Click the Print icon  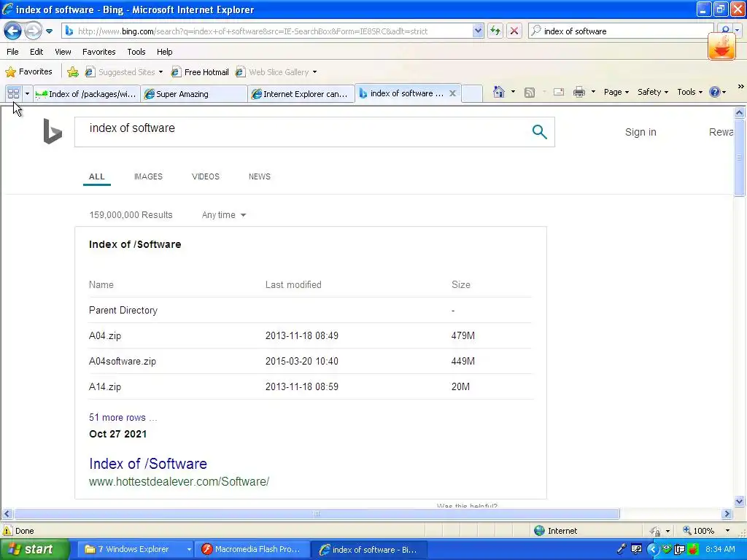coord(579,93)
